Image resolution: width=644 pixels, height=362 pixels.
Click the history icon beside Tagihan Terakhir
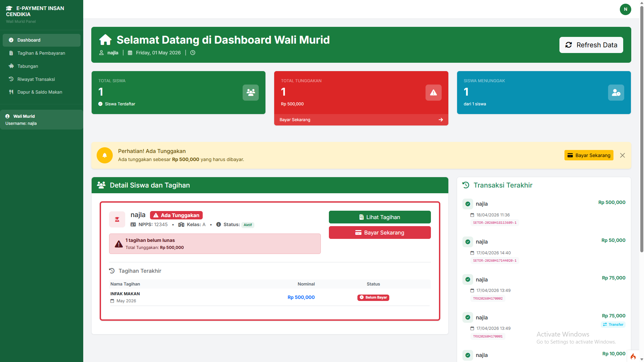[x=112, y=271]
